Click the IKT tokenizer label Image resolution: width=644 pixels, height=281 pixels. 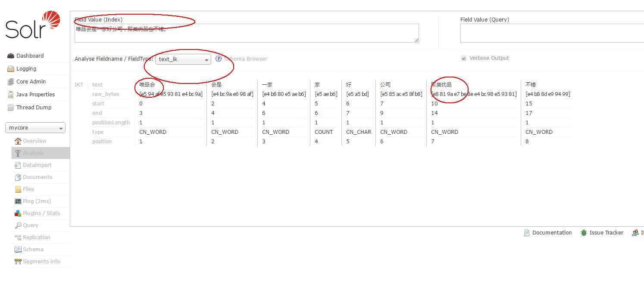(79, 85)
